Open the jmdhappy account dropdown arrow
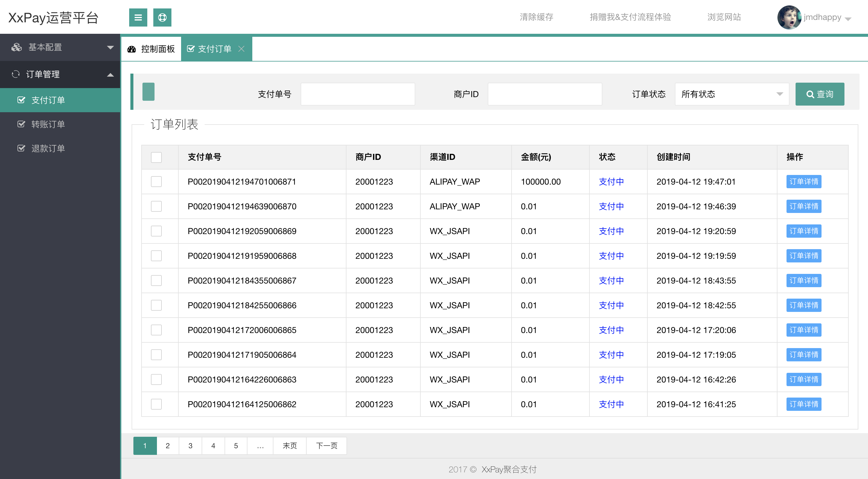 click(848, 19)
